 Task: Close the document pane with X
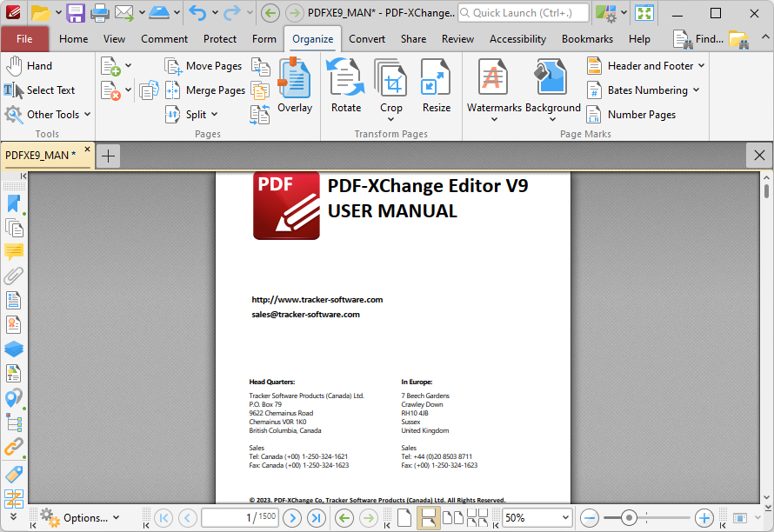759,156
